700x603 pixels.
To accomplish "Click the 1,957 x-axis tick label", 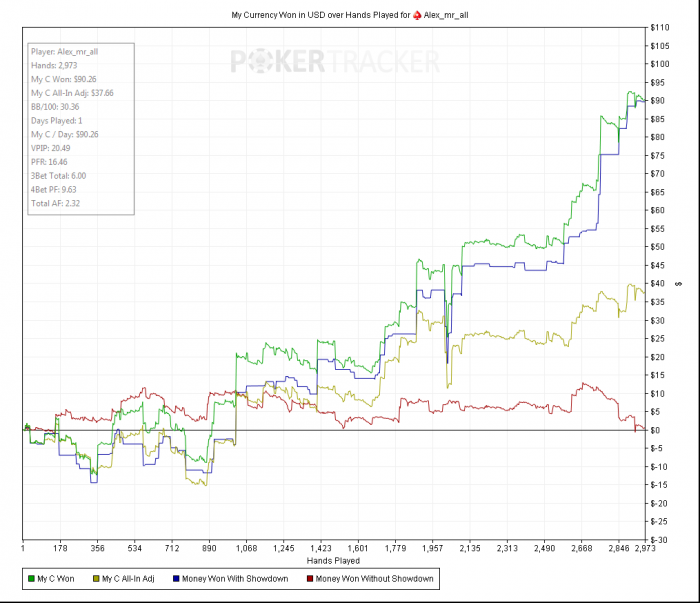I will 433,548.
